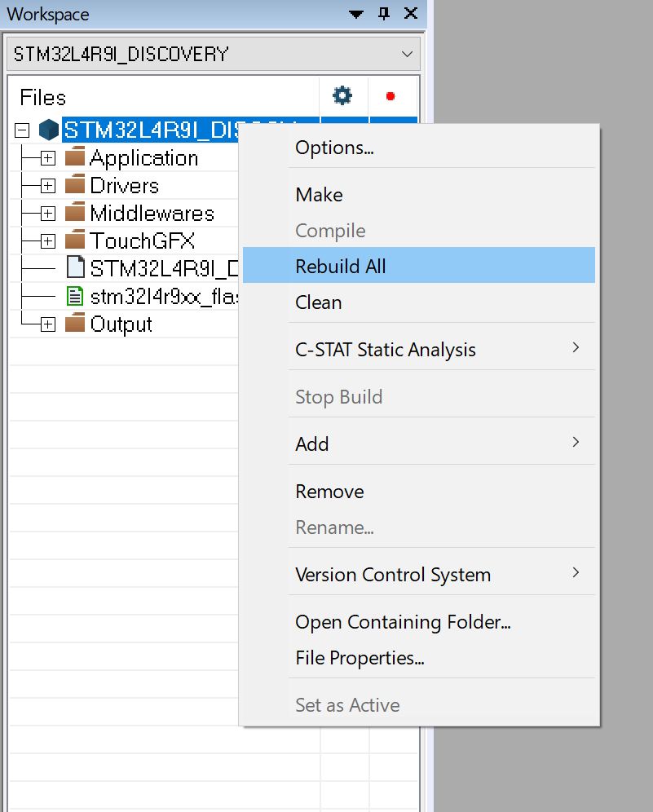This screenshot has width=653, height=812.
Task: Expand the Output folder
Action: click(x=47, y=324)
